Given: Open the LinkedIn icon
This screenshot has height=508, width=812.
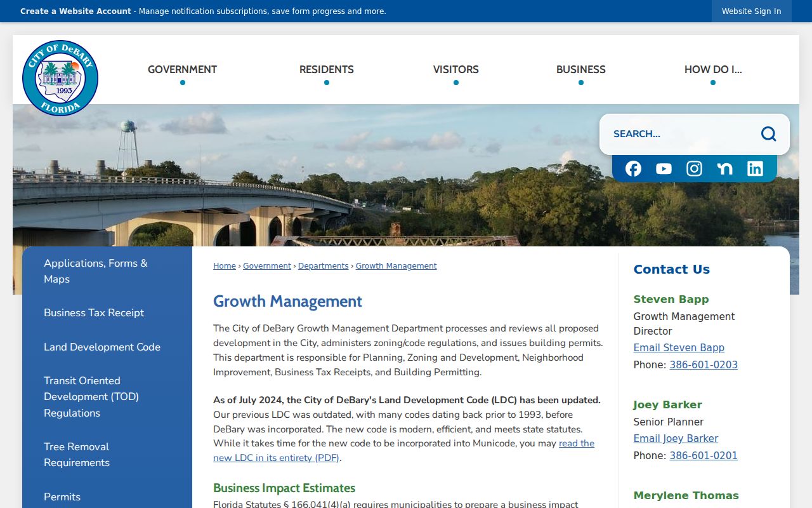Looking at the screenshot, I should pyautogui.click(x=755, y=168).
